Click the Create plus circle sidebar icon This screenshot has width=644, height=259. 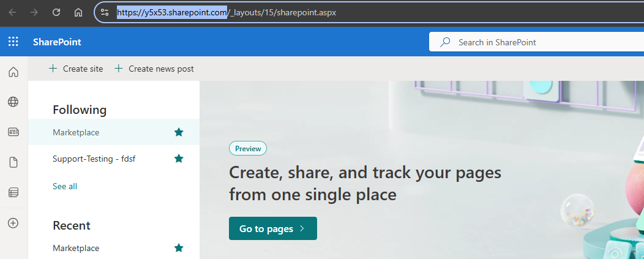13,223
